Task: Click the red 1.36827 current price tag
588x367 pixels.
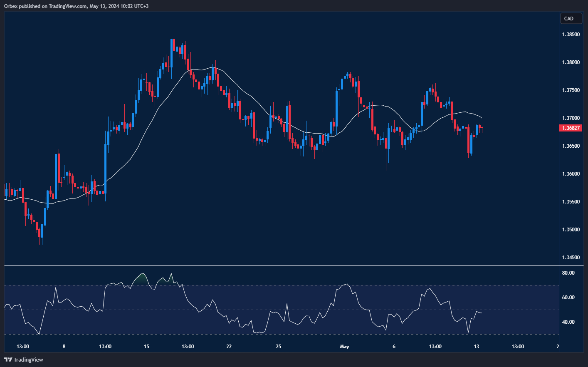Action: coord(571,128)
